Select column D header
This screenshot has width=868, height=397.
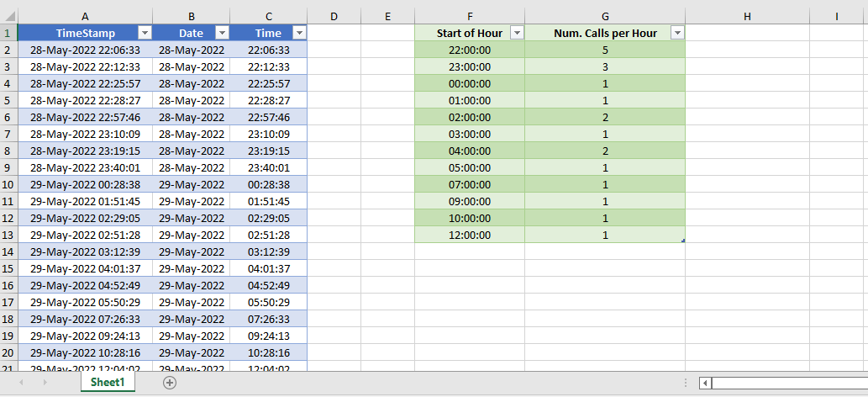334,17
